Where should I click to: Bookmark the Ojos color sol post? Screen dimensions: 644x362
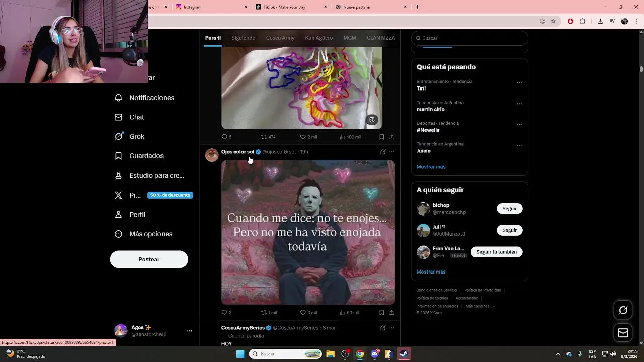[381, 312]
